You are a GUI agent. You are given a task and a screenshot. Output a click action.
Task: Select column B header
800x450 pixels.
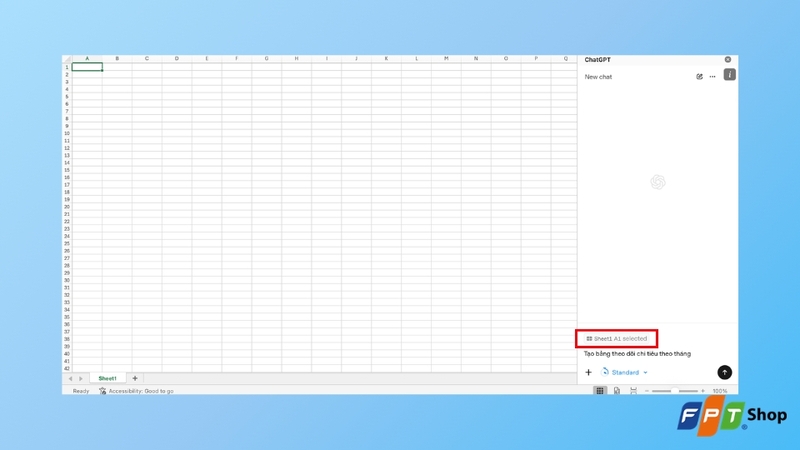pos(117,59)
